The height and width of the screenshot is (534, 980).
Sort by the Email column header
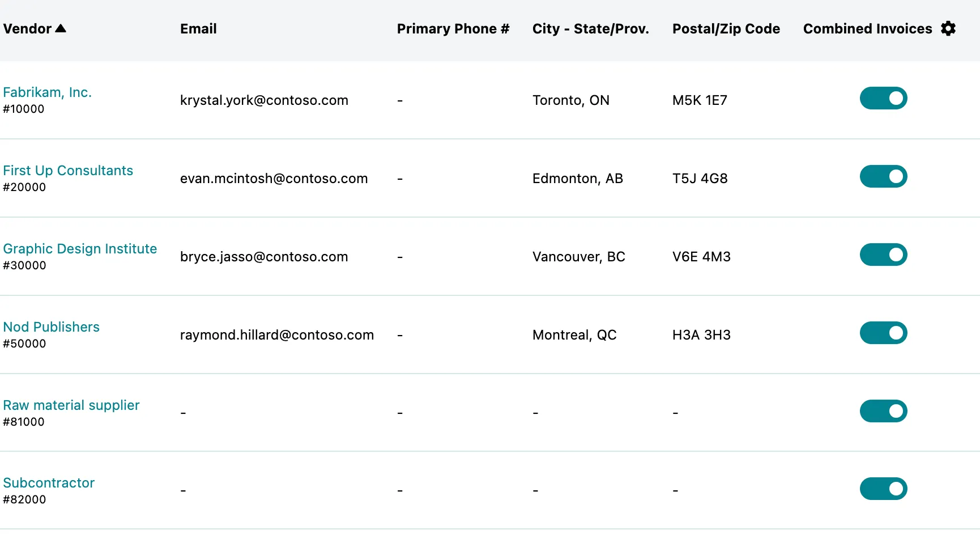point(198,29)
